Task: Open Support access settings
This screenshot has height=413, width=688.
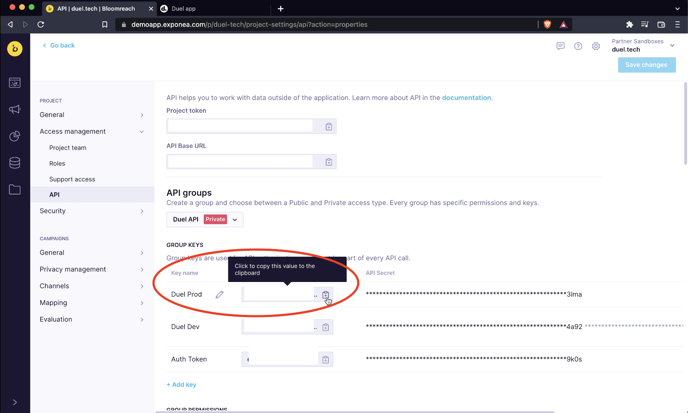Action: tap(72, 179)
